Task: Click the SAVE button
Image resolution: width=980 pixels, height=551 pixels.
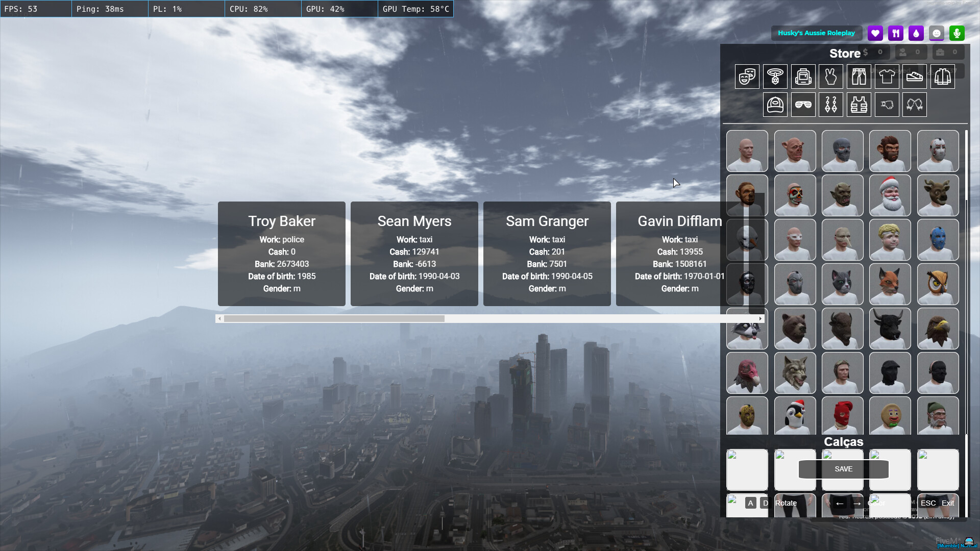Action: point(843,469)
